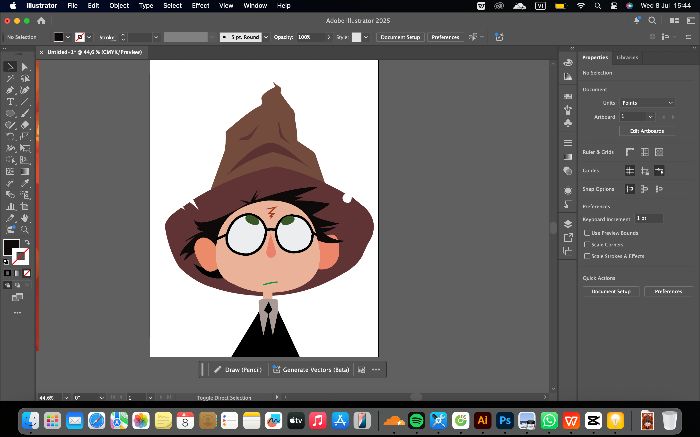Open Photoshop from the Dock
700x437 pixels.
pyautogui.click(x=504, y=420)
